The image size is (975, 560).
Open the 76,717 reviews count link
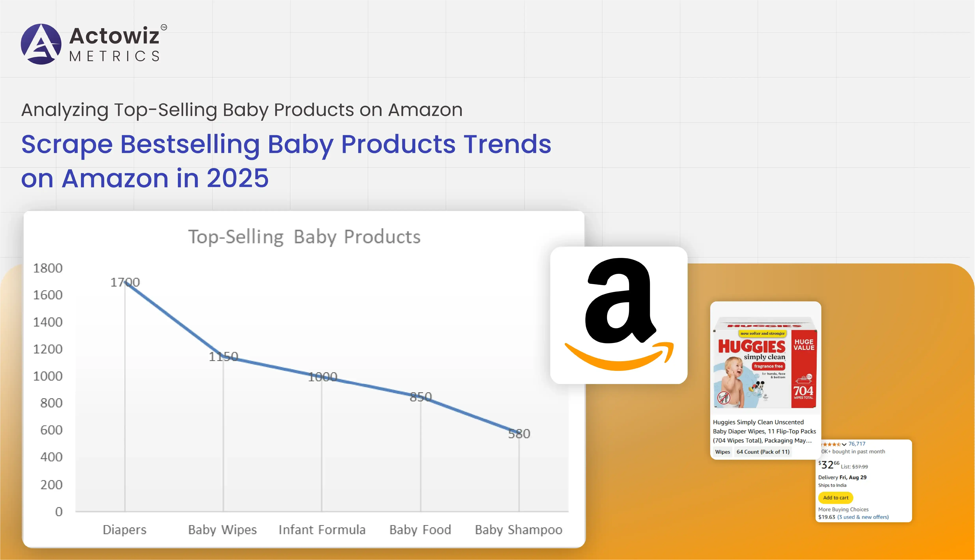click(857, 444)
